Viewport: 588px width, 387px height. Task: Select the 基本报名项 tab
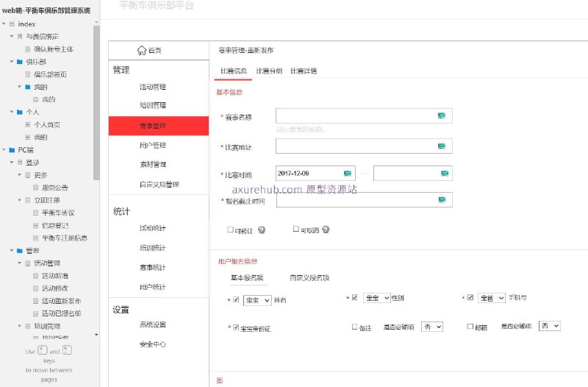[247, 278]
